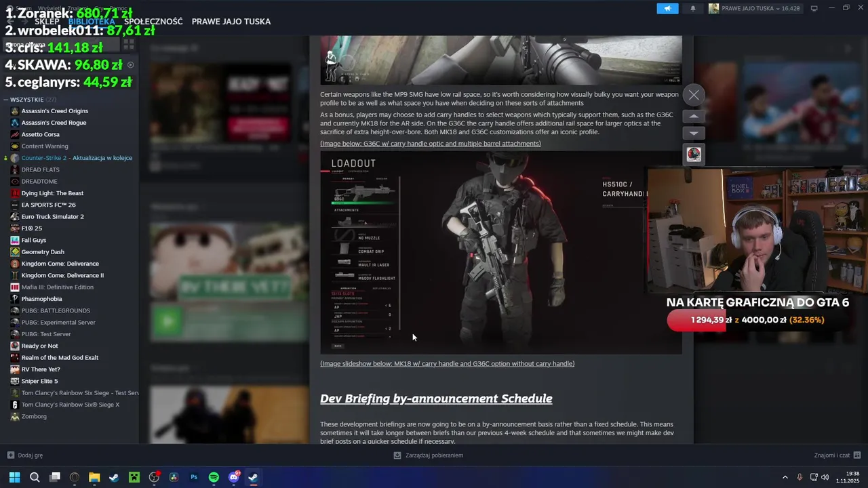Open Mafia III: Definitive Edition entry
Screen dimensions: 868x488
click(x=58, y=287)
